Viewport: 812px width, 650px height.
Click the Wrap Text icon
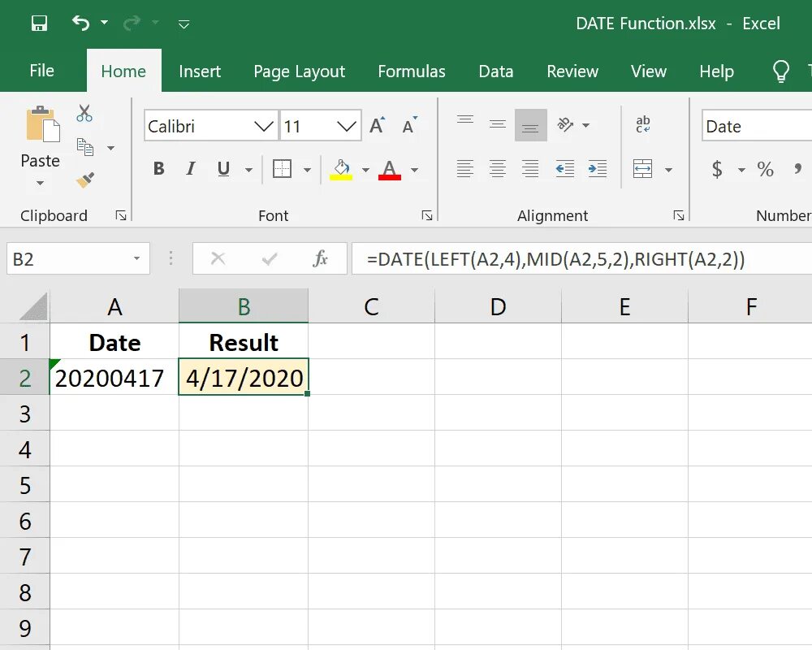pyautogui.click(x=642, y=124)
